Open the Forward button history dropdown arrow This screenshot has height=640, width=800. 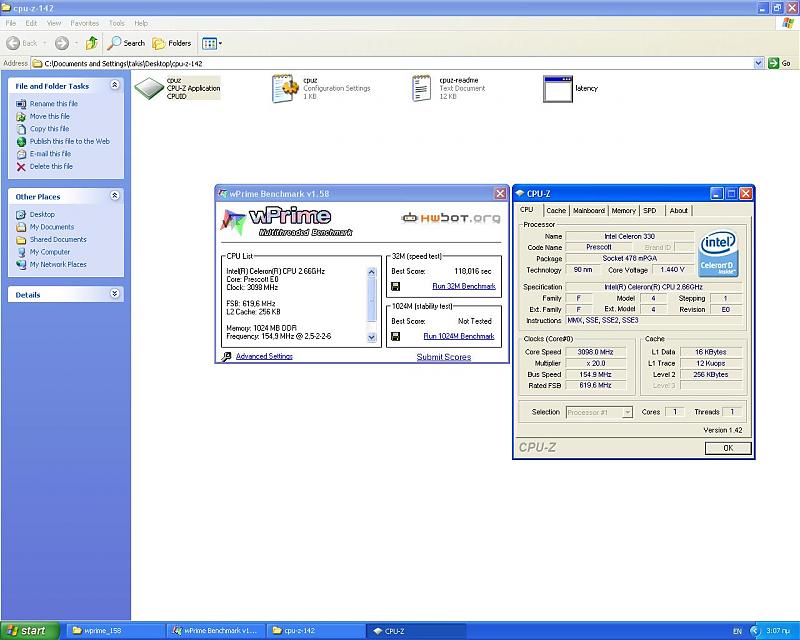click(x=76, y=43)
